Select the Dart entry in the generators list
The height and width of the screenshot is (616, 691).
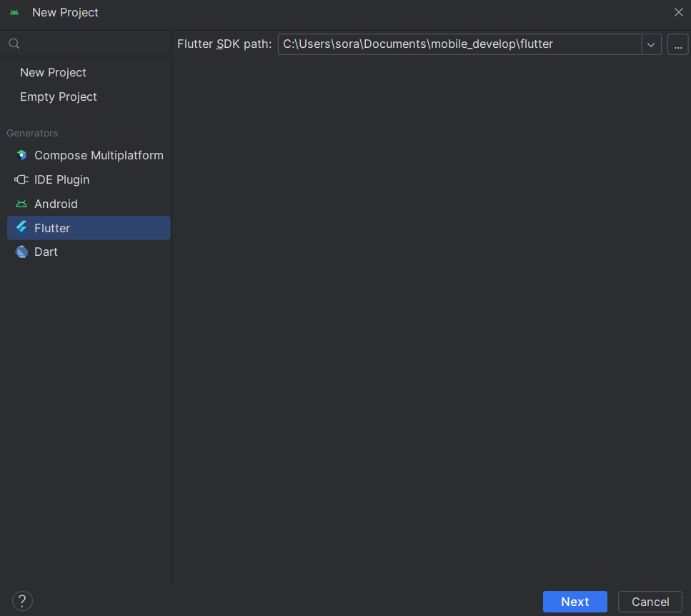pyautogui.click(x=46, y=252)
